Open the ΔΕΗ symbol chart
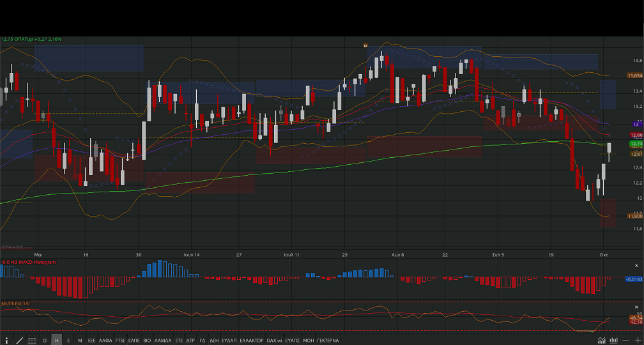The width and height of the screenshot is (644, 345). 214,341
